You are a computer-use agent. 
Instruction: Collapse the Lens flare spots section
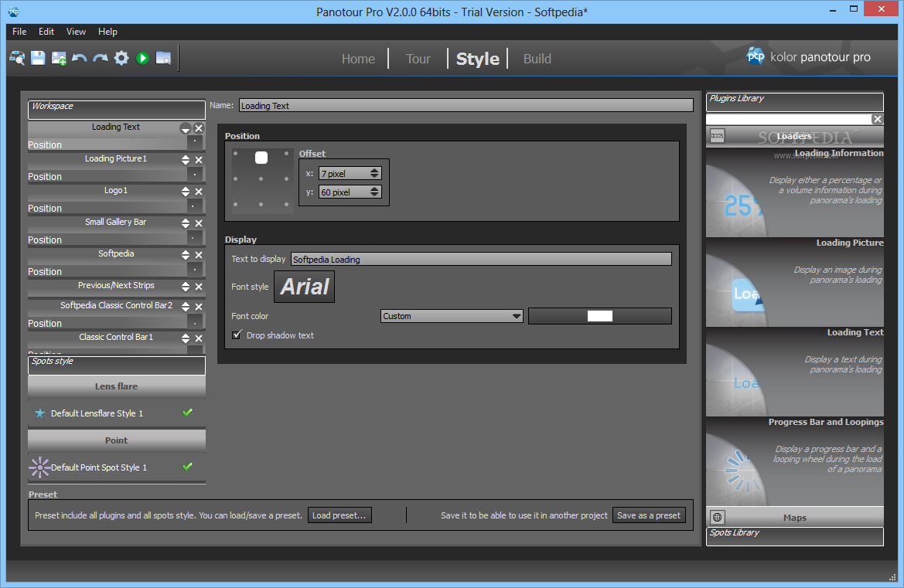117,386
